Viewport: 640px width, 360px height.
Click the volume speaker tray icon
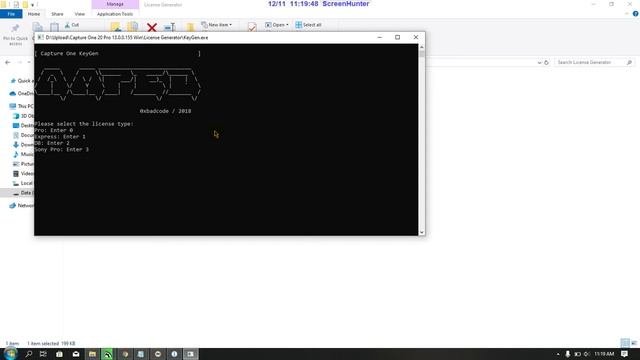(x=587, y=354)
